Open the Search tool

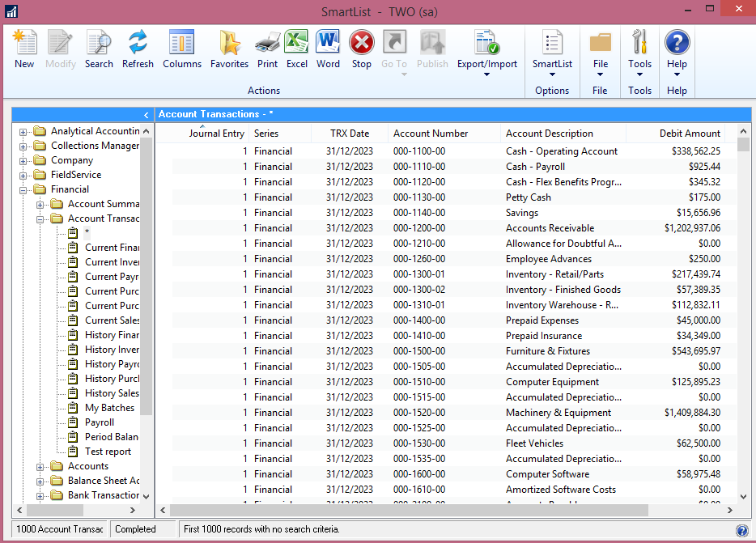(x=99, y=49)
